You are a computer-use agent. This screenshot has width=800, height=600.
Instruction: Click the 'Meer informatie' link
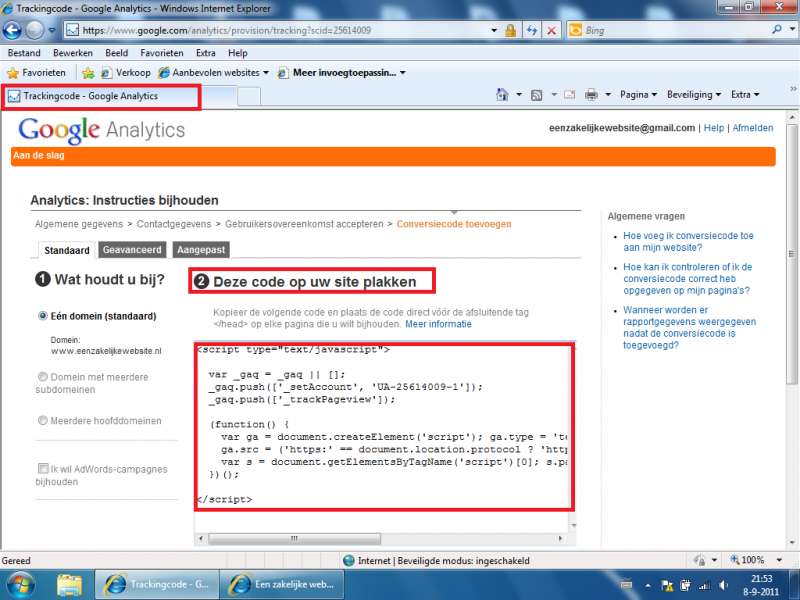pyautogui.click(x=438, y=324)
